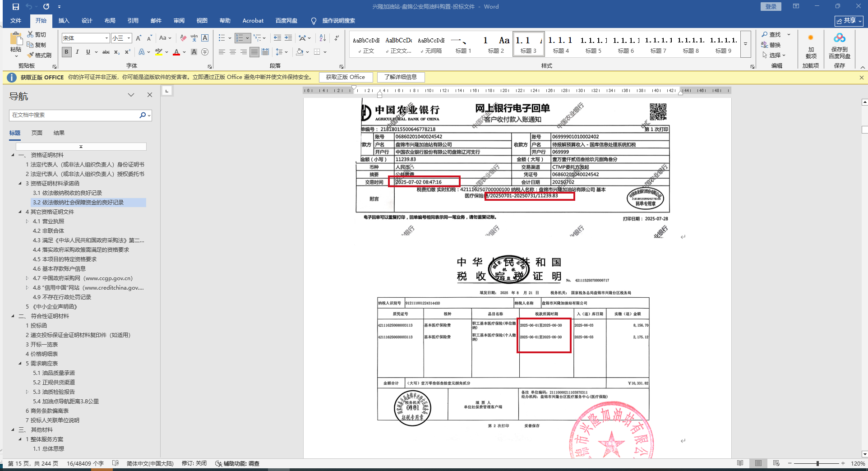Click the enclosed character (circled 字) icon
The image size is (868, 471).
205,52
